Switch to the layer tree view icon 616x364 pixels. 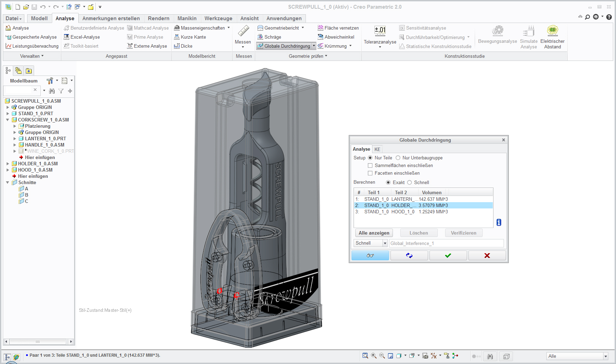[18, 71]
